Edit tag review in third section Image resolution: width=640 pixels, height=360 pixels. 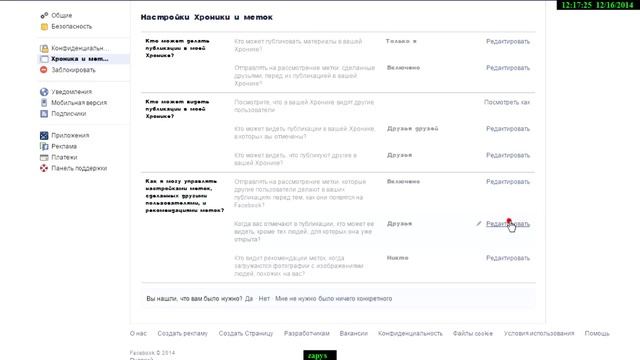pyautogui.click(x=508, y=182)
